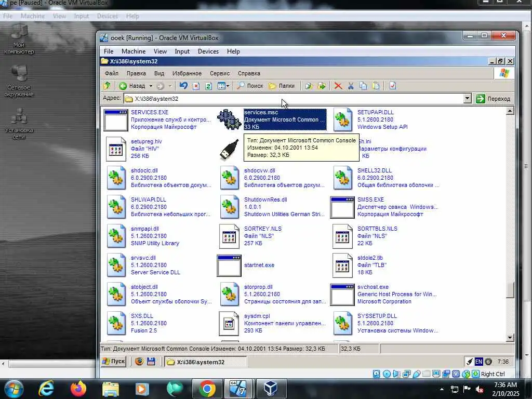
Task: Click the SORTTBLS.NLS file name
Action: 377,229
